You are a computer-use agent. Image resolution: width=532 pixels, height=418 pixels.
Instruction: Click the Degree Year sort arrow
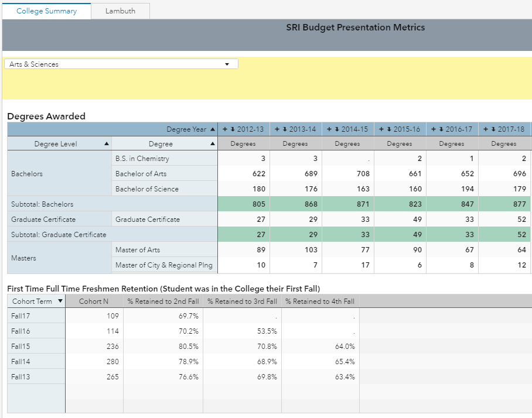pyautogui.click(x=213, y=129)
